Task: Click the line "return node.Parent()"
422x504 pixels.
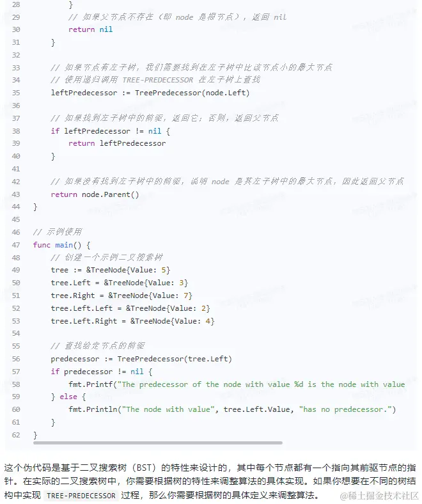Action: (95, 194)
